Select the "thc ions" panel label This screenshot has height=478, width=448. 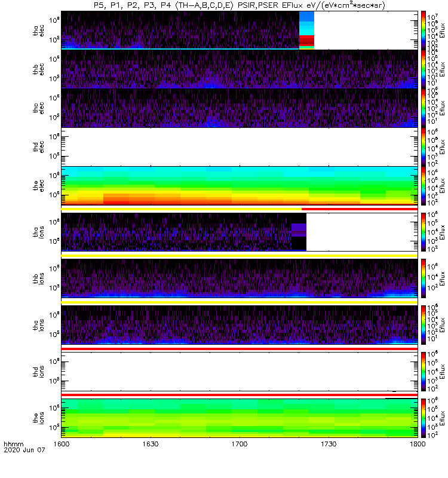click(38, 325)
